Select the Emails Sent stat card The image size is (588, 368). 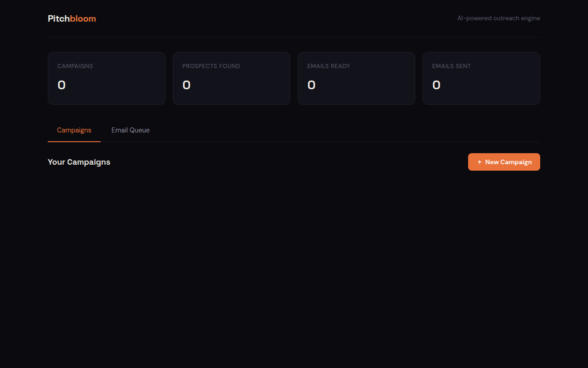(x=481, y=78)
